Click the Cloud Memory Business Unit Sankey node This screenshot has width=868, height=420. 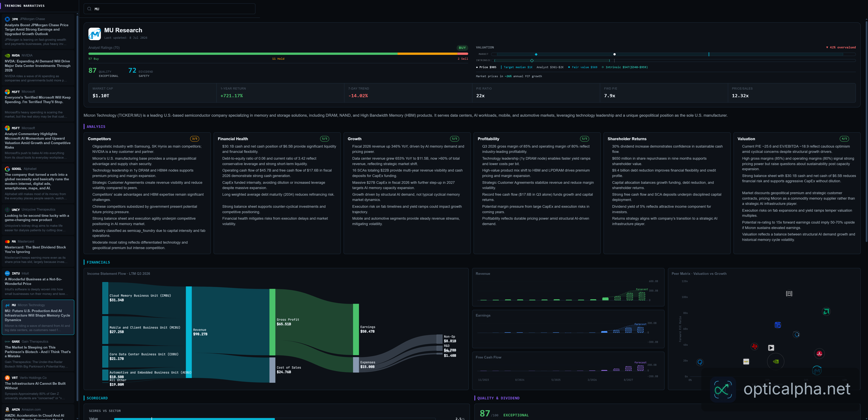click(105, 298)
